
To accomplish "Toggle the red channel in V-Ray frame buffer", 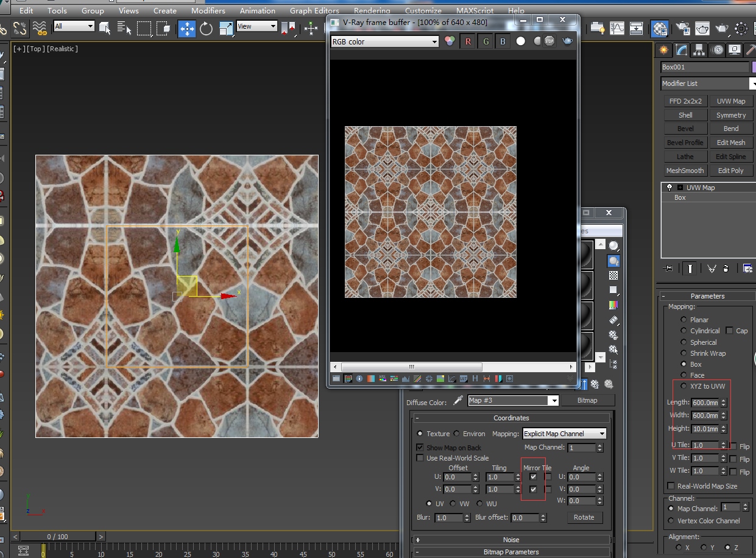I will coord(468,41).
